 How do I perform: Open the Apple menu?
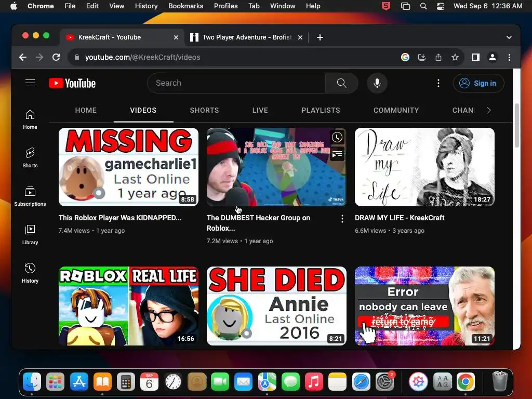pyautogui.click(x=14, y=6)
